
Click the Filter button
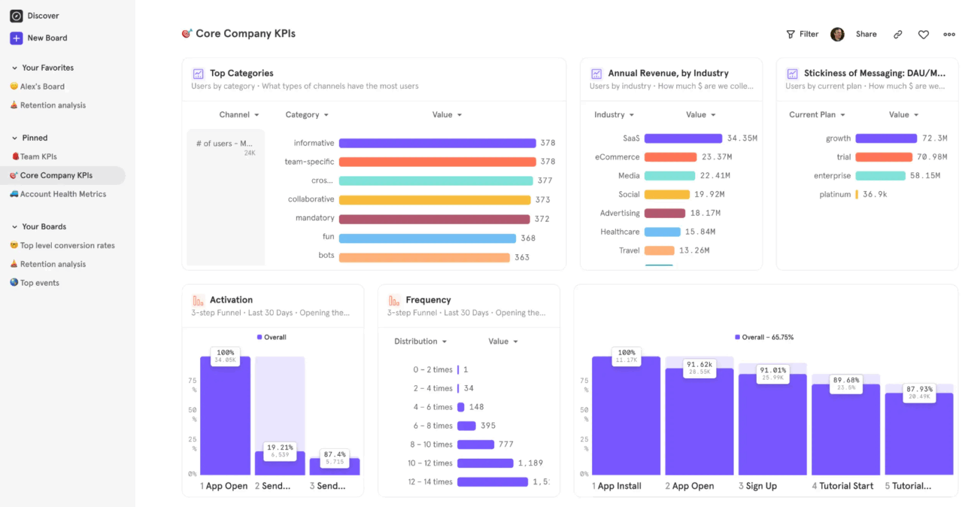click(802, 34)
